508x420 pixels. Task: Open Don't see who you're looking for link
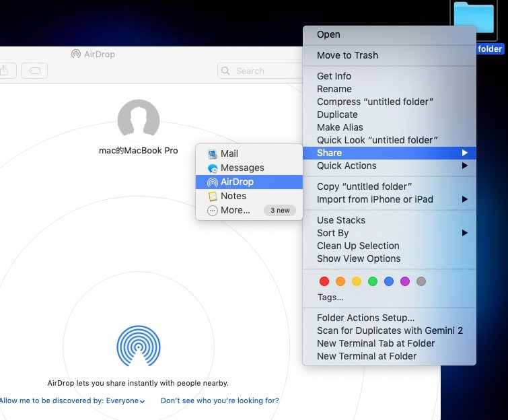(x=219, y=401)
